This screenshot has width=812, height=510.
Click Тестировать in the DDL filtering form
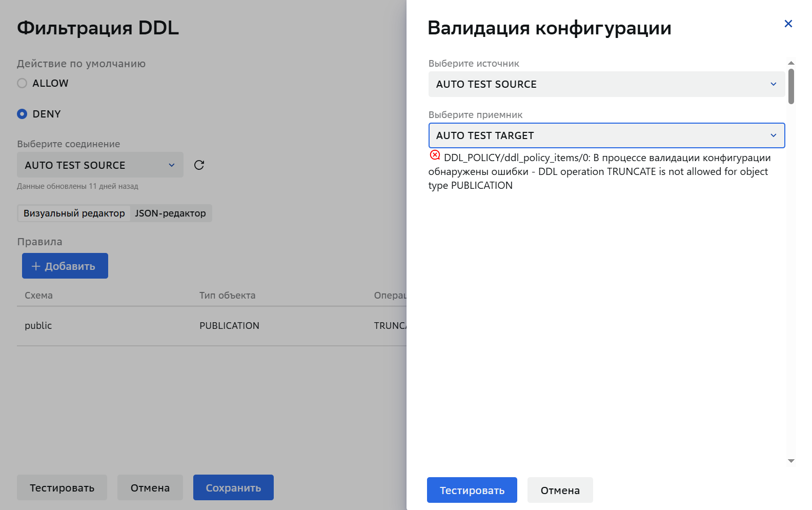pyautogui.click(x=62, y=487)
